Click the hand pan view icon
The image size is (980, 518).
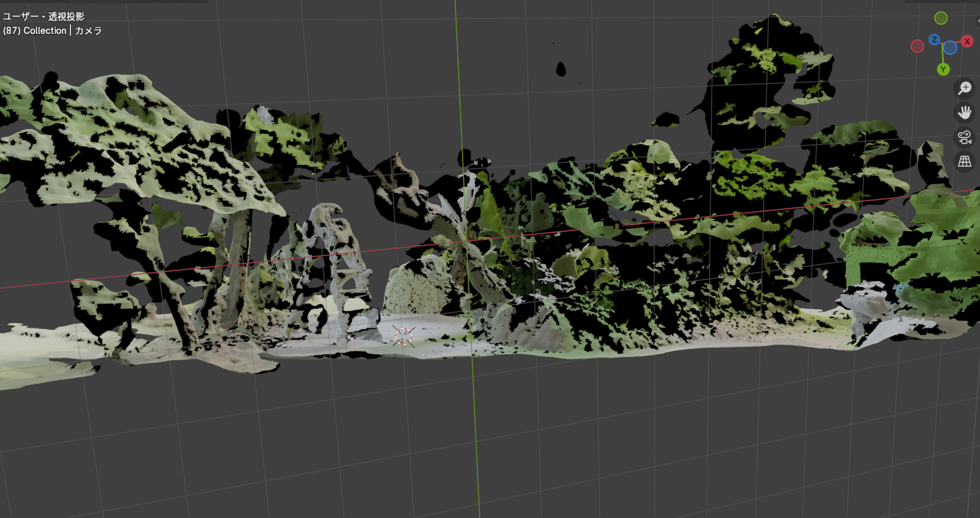[965, 113]
